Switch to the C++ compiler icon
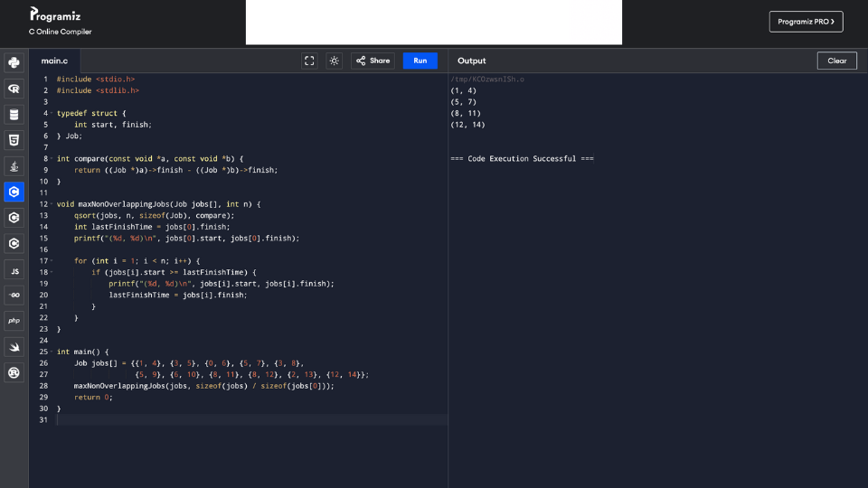Image resolution: width=868 pixels, height=488 pixels. click(x=14, y=218)
